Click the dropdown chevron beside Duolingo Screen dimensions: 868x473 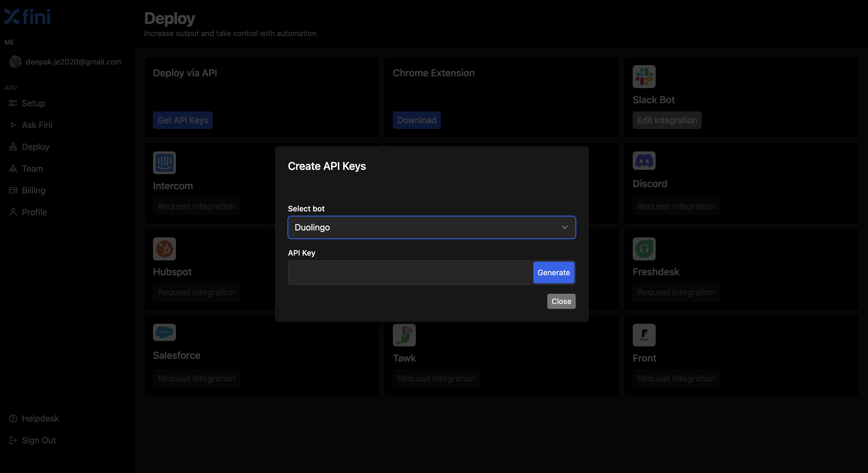[564, 227]
